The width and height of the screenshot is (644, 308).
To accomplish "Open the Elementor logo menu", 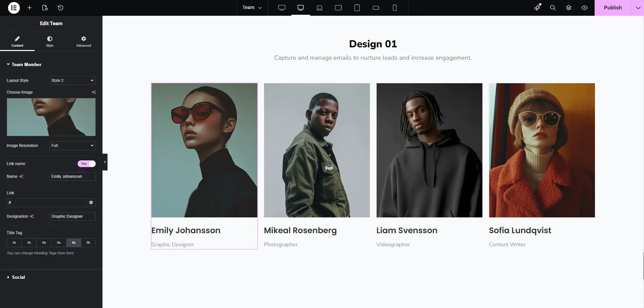I will coord(14,8).
